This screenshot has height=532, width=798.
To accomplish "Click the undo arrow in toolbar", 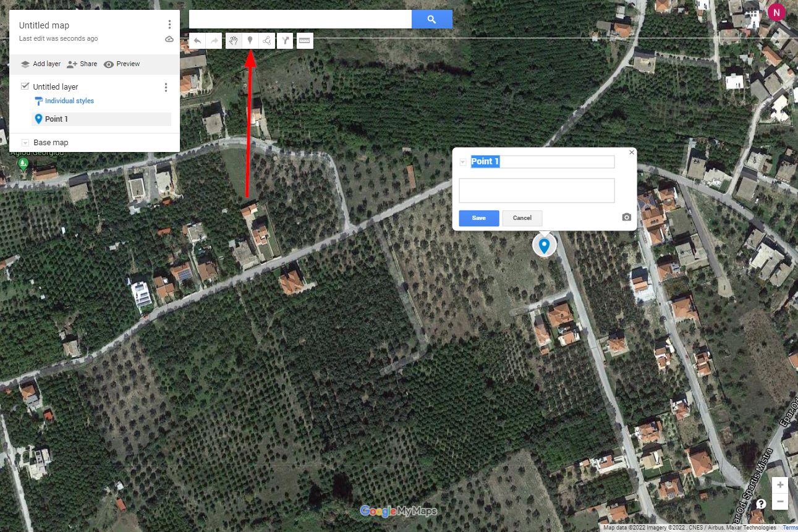I will [x=197, y=41].
